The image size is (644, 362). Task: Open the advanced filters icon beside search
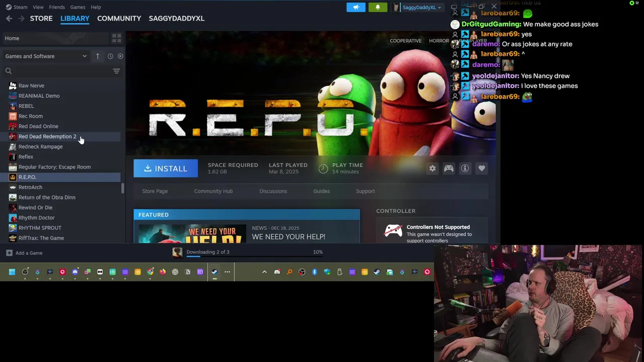click(x=116, y=71)
